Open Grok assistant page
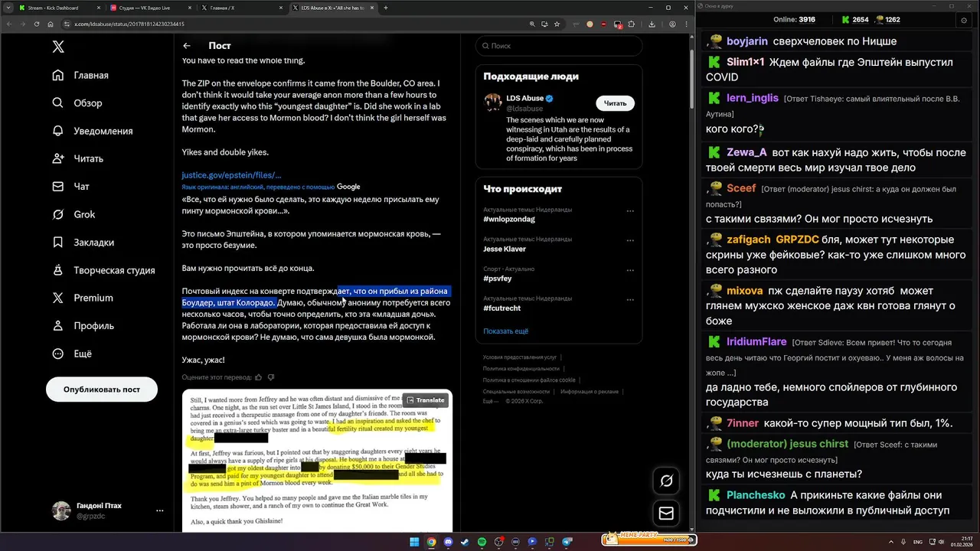This screenshot has height=551, width=980. click(73, 214)
